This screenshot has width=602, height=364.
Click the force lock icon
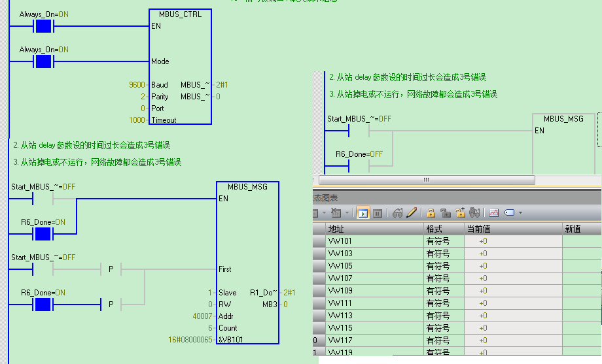click(x=431, y=213)
